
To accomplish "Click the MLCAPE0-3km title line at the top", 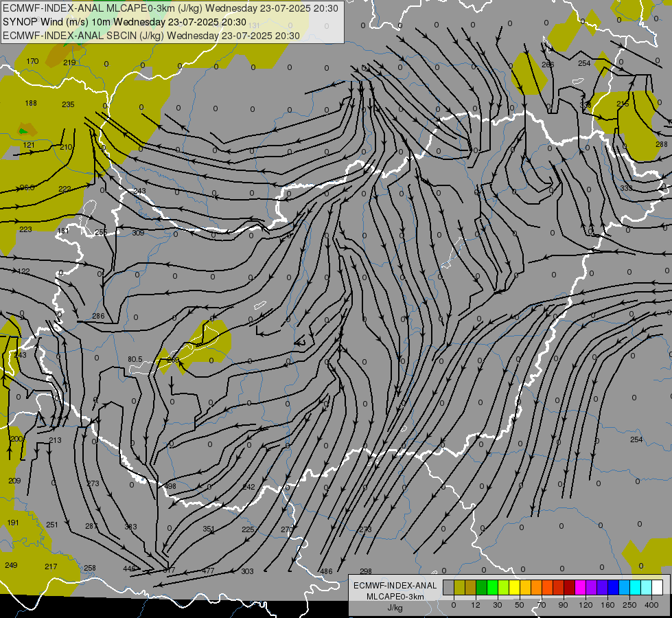I will (x=170, y=8).
